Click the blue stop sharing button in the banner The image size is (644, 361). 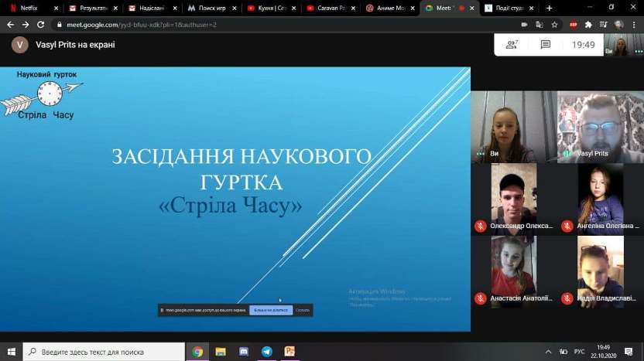[x=270, y=310]
